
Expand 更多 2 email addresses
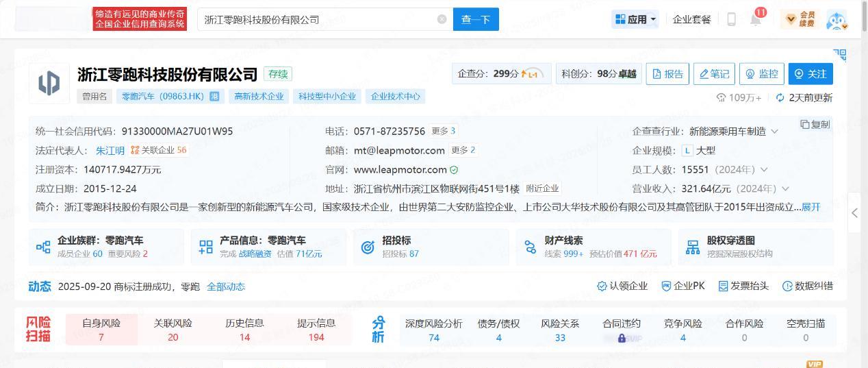[x=463, y=150]
